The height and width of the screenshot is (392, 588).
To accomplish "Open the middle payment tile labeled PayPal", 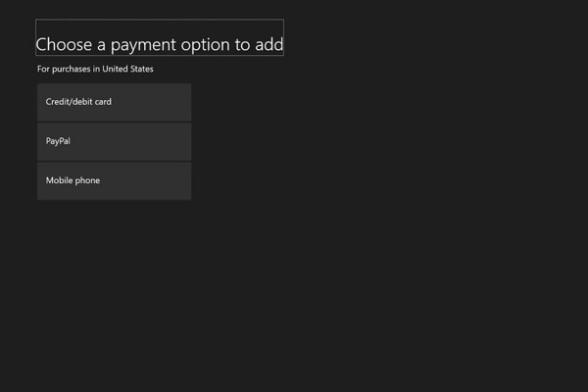I will pyautogui.click(x=114, y=142).
